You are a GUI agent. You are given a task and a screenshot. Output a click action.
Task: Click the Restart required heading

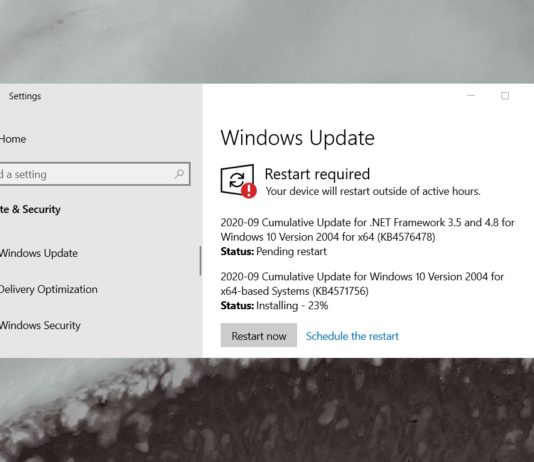click(317, 174)
